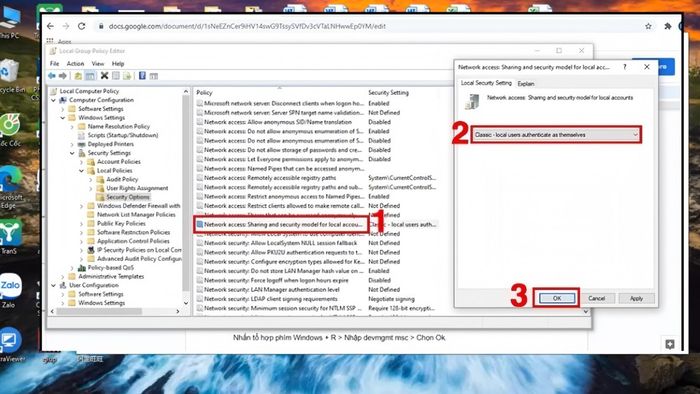Expand Account Policies tree node
700x394 pixels.
[82, 162]
